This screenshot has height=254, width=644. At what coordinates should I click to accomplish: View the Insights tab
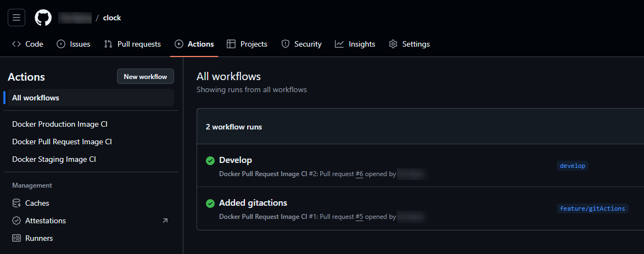(x=355, y=44)
